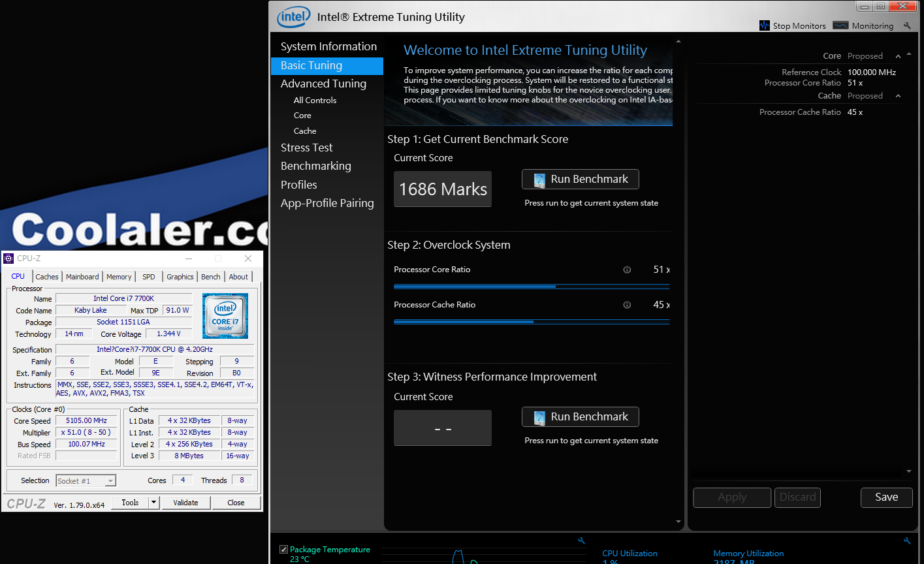Open the Monitoring graph icon
The width and height of the screenshot is (924, 564).
tap(841, 25)
